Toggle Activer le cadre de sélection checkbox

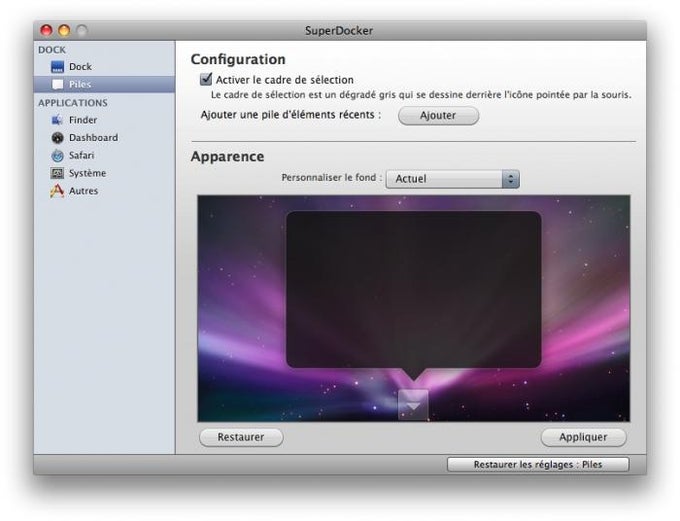pyautogui.click(x=206, y=79)
